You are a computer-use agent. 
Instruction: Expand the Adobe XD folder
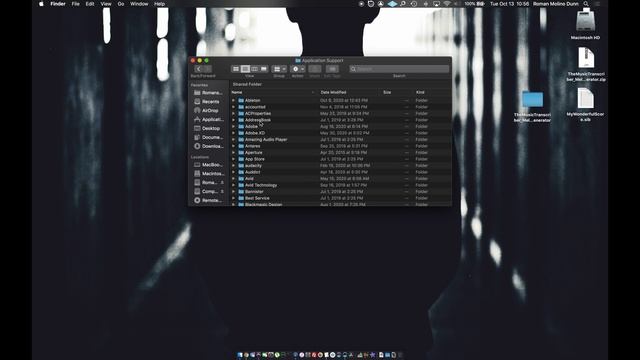tap(234, 133)
